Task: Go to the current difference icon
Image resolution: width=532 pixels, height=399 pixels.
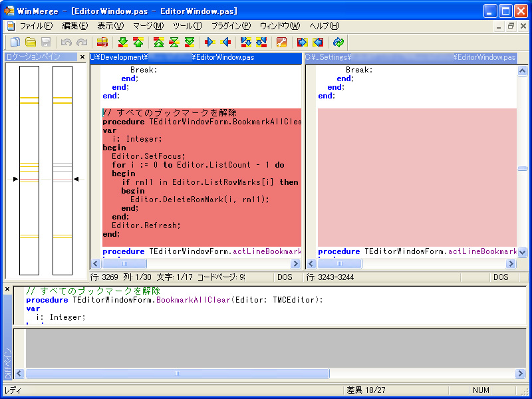Action: (174, 42)
